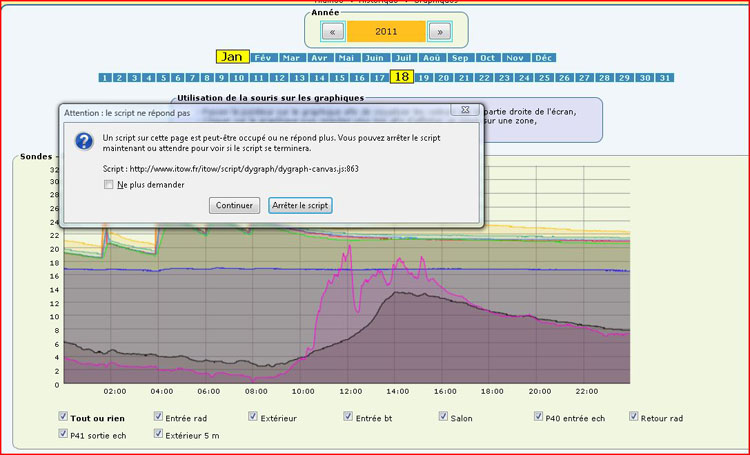
Task: Toggle the 'Retour rad' checkbox
Action: (634, 416)
